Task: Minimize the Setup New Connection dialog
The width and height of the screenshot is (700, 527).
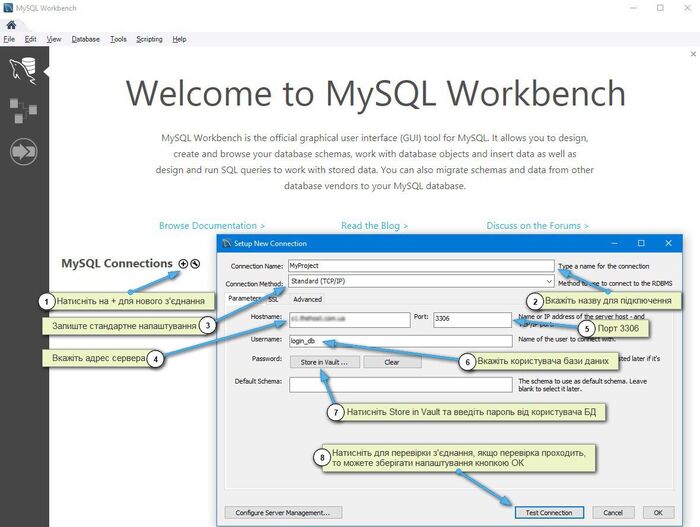Action: (x=614, y=243)
